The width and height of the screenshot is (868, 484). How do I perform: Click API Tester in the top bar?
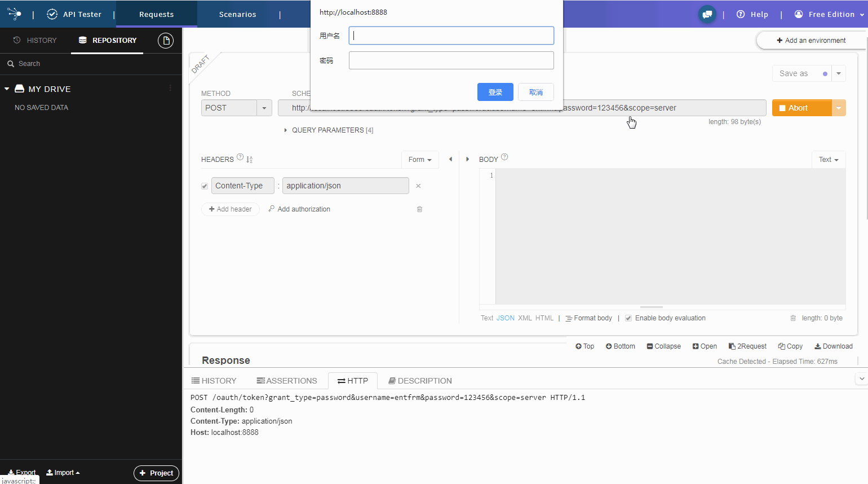pyautogui.click(x=74, y=14)
